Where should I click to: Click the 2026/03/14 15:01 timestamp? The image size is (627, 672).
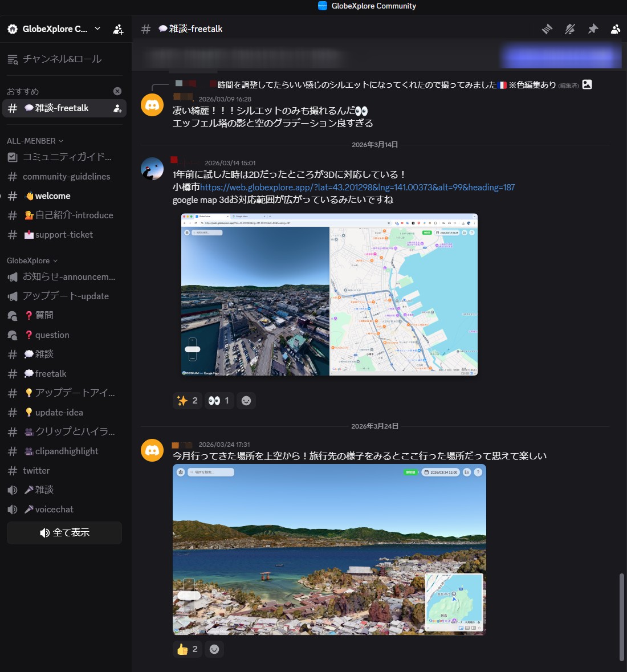point(230,163)
